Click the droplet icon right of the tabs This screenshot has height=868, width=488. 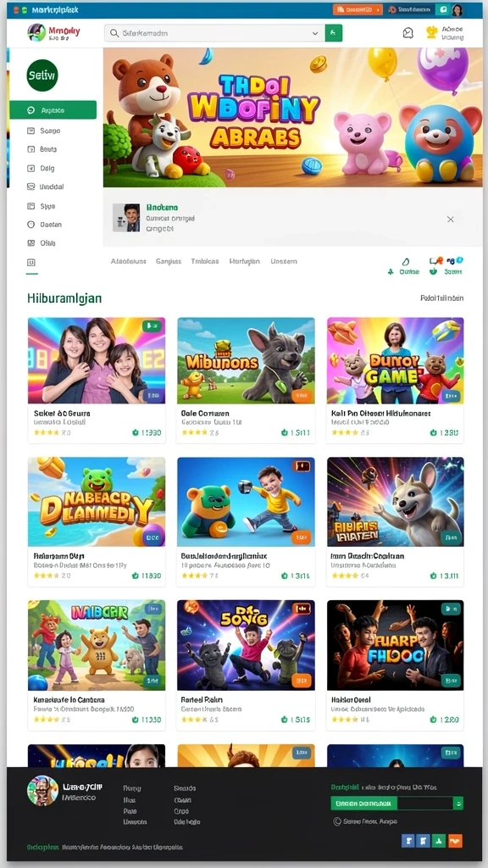click(x=406, y=261)
